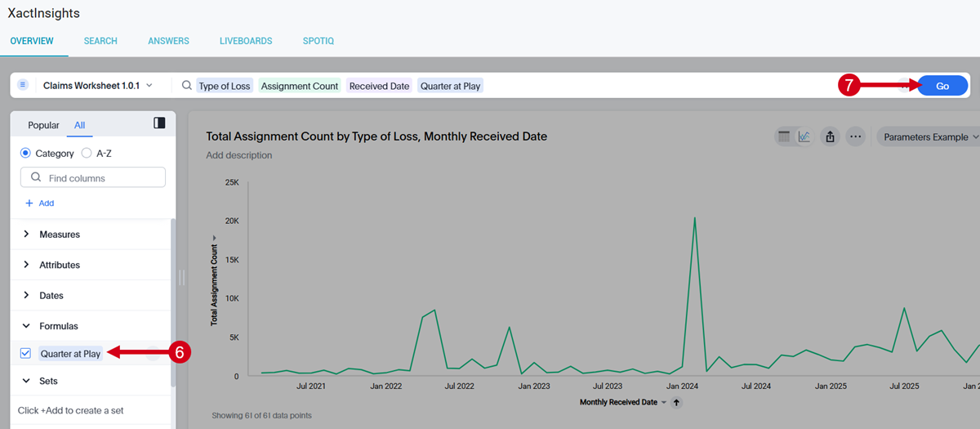Switch to table view icon
Viewport: 980px width, 429px height.
pos(784,137)
